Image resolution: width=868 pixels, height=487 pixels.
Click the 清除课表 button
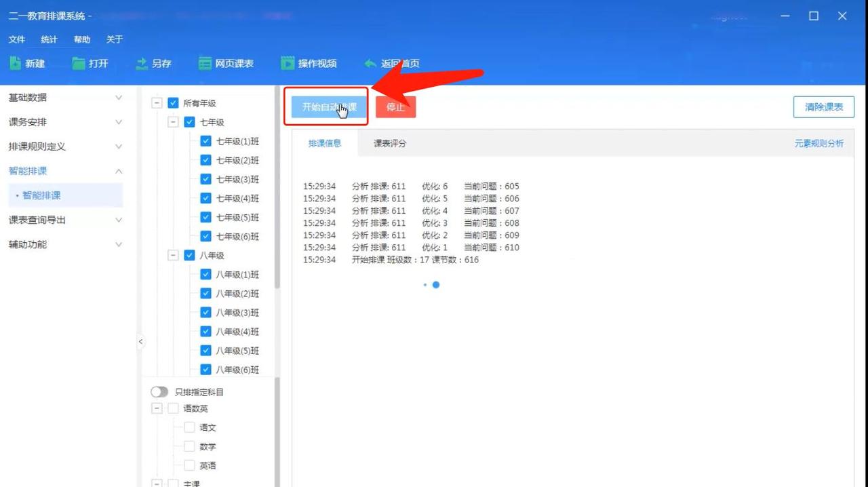[824, 107]
